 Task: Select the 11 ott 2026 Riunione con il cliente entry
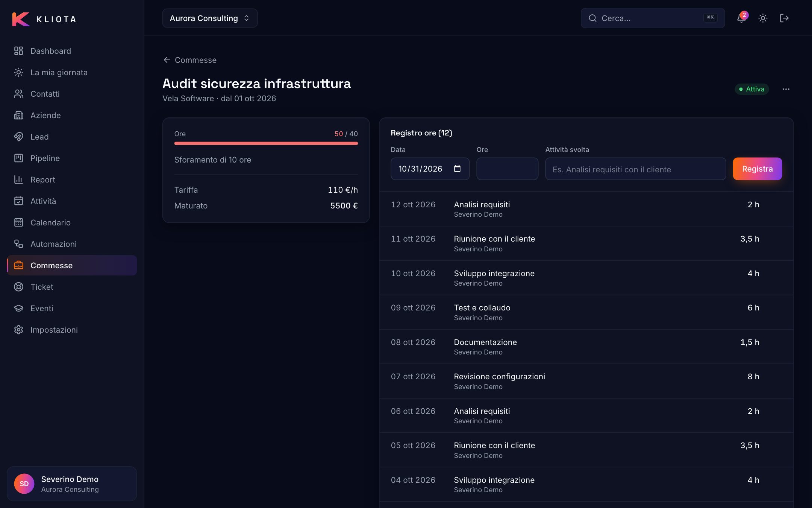(x=586, y=243)
